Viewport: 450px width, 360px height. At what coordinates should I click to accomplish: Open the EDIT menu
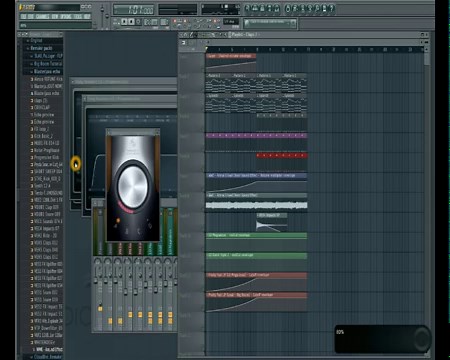click(x=31, y=16)
